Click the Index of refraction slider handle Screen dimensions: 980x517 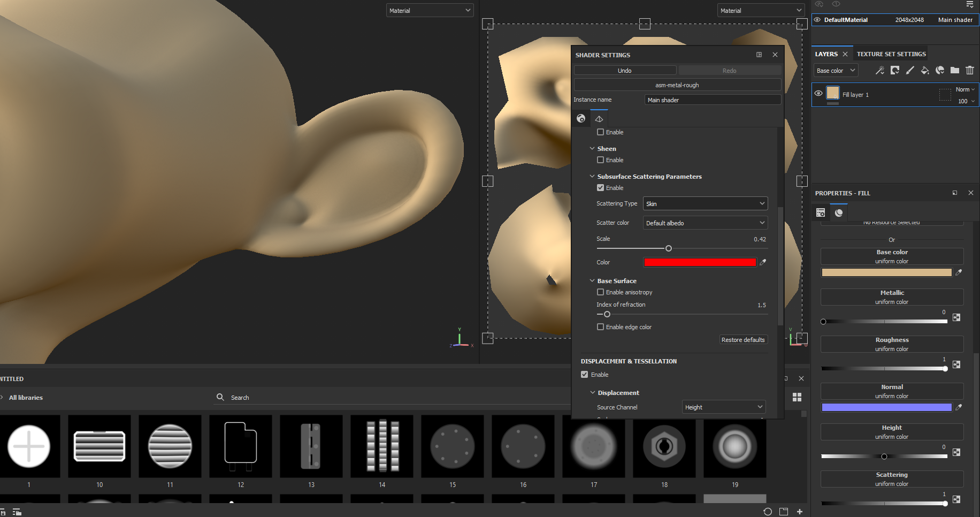pos(607,314)
